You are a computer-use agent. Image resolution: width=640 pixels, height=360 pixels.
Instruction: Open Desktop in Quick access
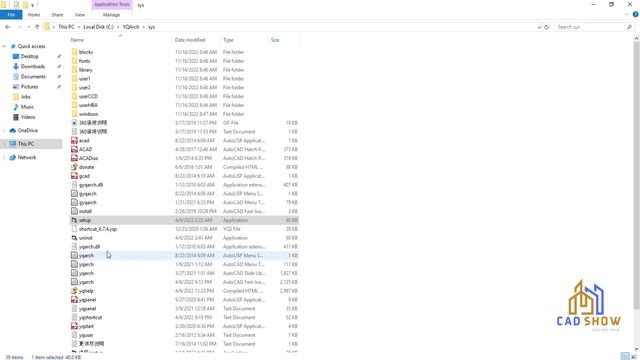[29, 56]
